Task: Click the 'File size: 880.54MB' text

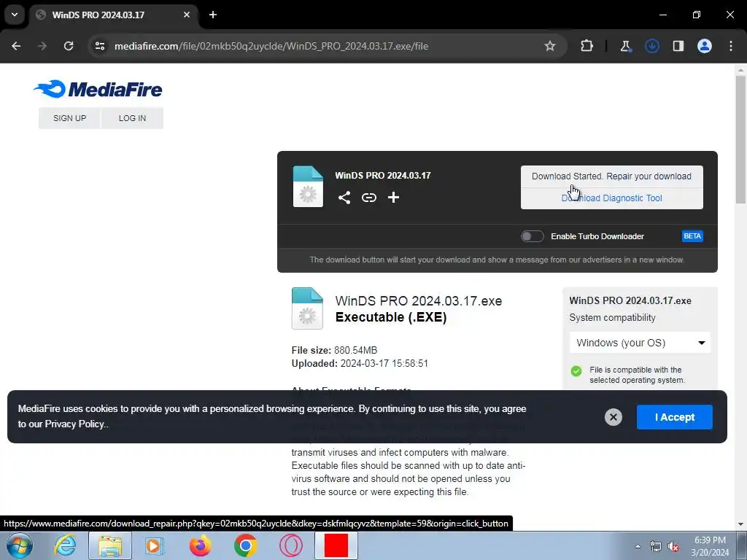Action: point(334,351)
